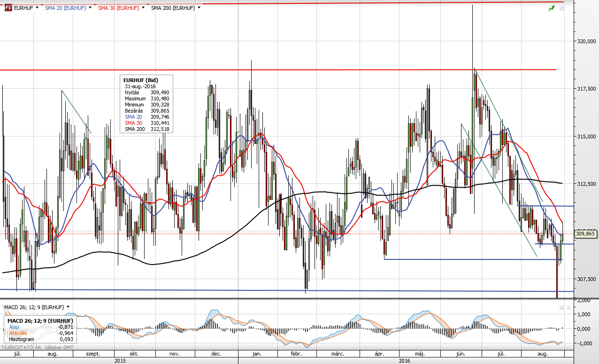The height and width of the screenshot is (364, 599).
Task: Click the 312,500 price axis label
Action: click(x=587, y=184)
